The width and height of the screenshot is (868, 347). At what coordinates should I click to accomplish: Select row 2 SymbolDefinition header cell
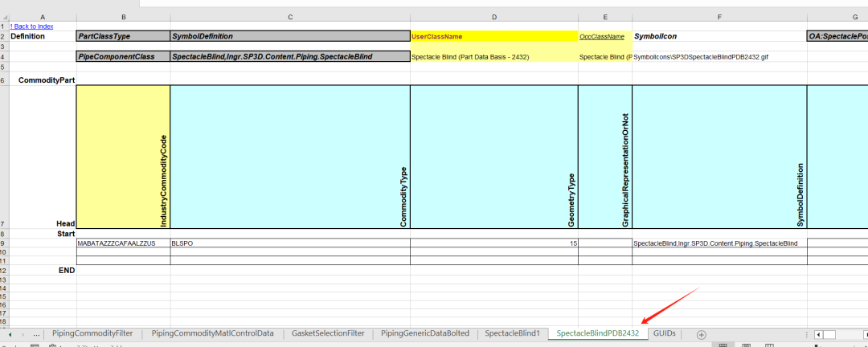click(x=290, y=36)
